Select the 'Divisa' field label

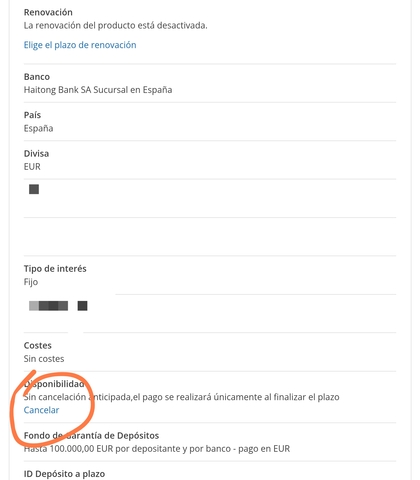pos(36,153)
